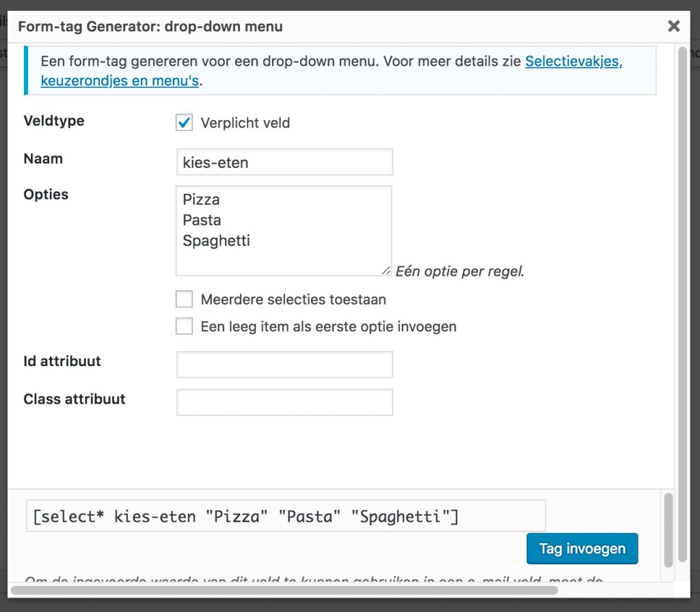Grab the Opties textarea resize handle
This screenshot has width=700, height=612.
387,271
